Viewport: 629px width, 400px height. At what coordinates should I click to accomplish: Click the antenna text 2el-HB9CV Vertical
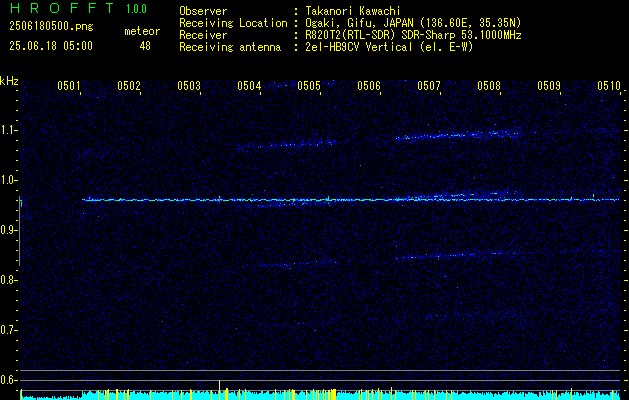[x=358, y=47]
